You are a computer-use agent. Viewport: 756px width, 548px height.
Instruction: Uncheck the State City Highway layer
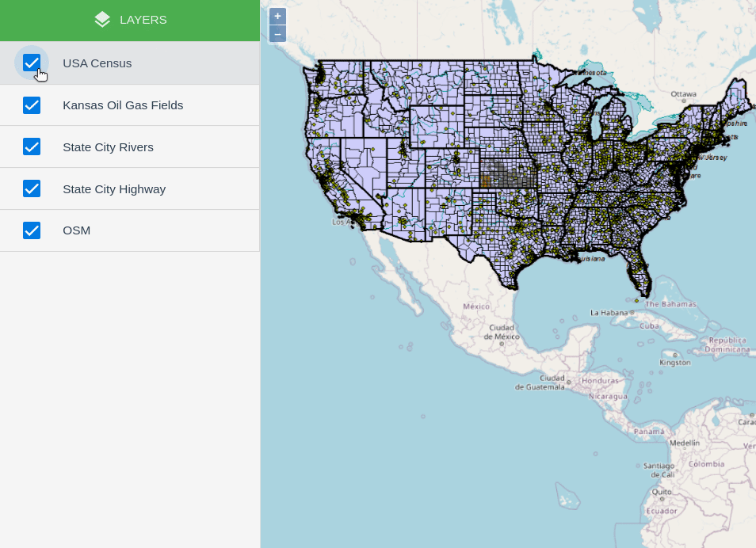(x=32, y=188)
